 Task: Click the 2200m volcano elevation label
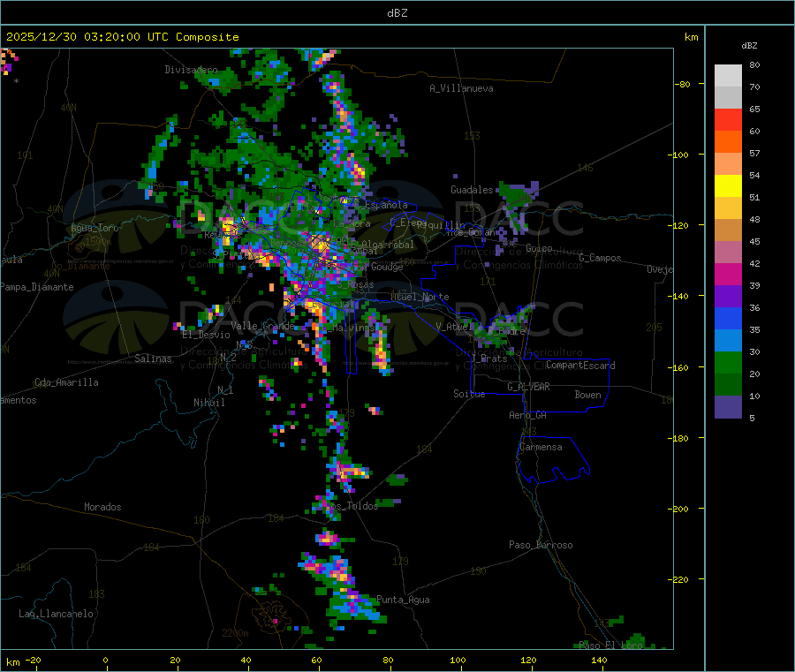tap(235, 633)
